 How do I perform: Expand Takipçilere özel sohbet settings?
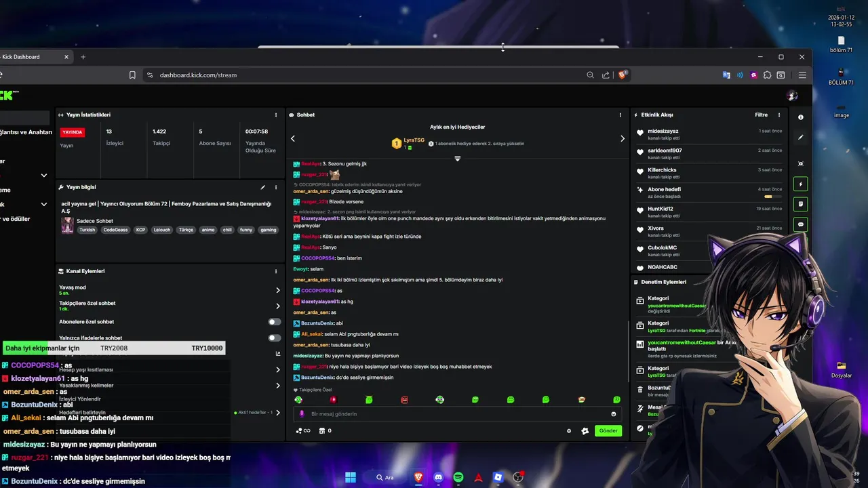tap(278, 306)
